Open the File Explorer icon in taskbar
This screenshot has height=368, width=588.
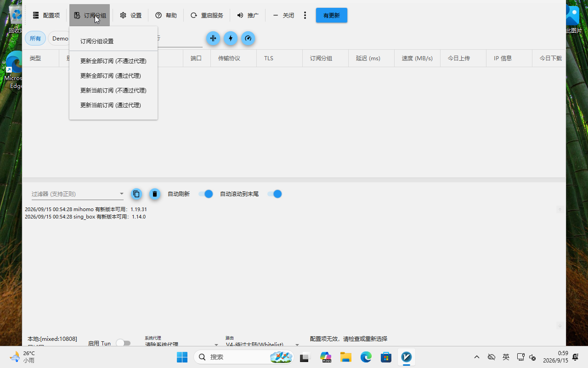[345, 357]
